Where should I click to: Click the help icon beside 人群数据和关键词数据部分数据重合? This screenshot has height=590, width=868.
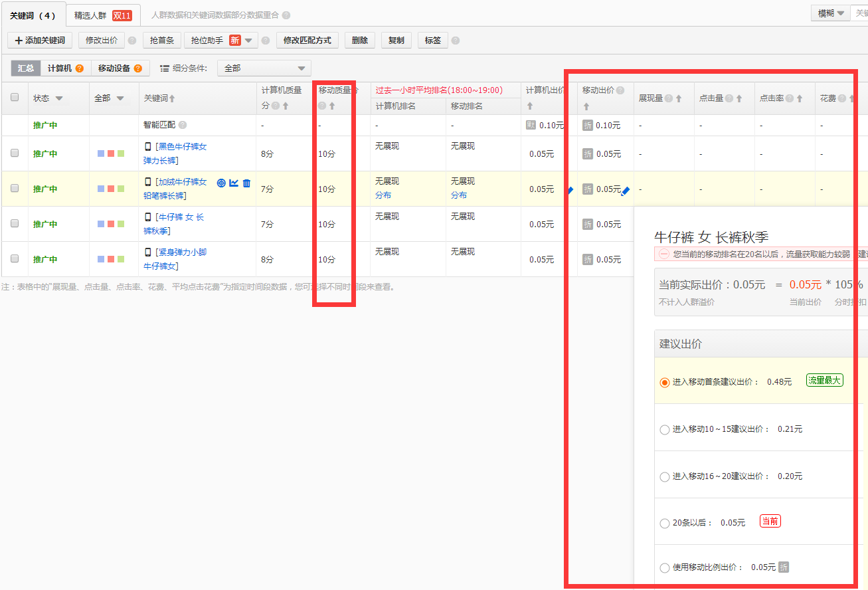(x=286, y=15)
